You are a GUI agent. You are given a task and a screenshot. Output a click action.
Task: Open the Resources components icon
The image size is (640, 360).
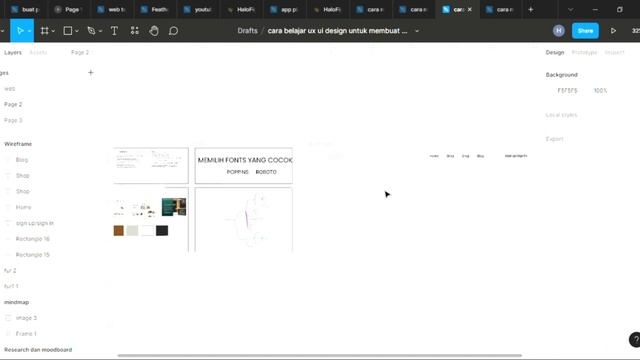[135, 31]
